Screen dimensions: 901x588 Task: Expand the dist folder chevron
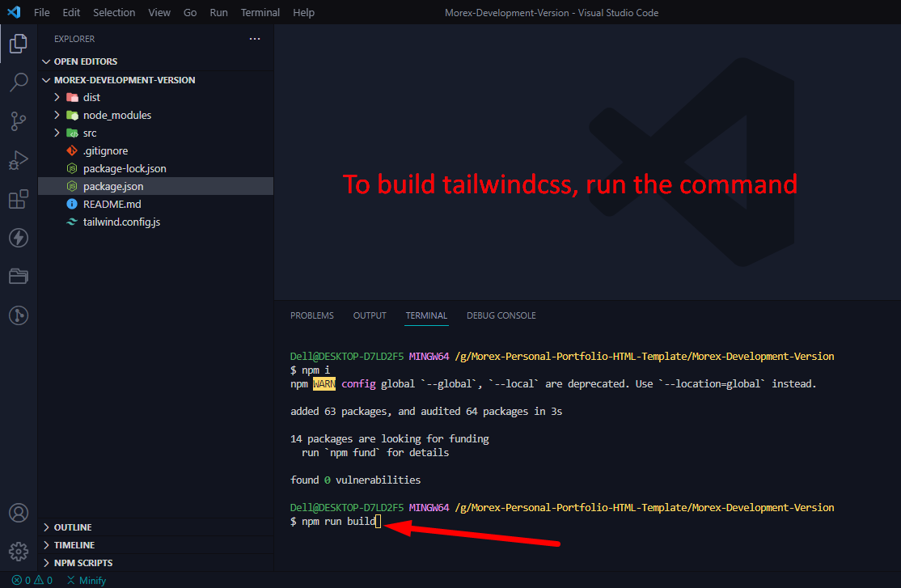57,97
